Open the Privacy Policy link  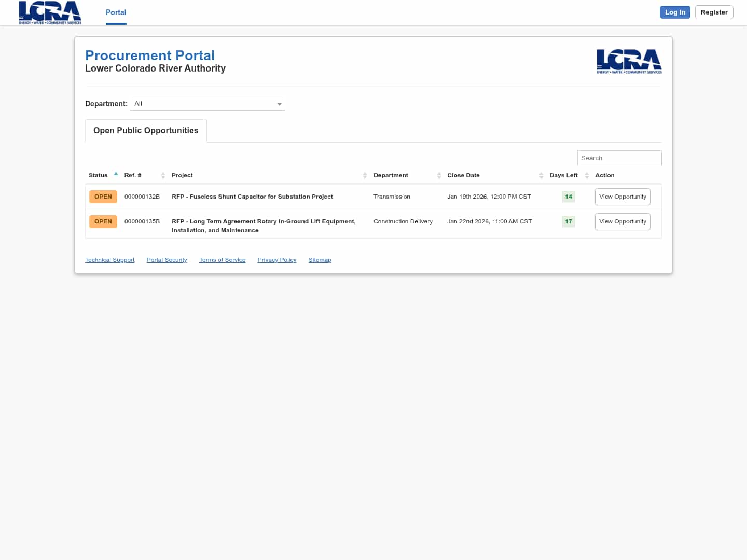[276, 260]
